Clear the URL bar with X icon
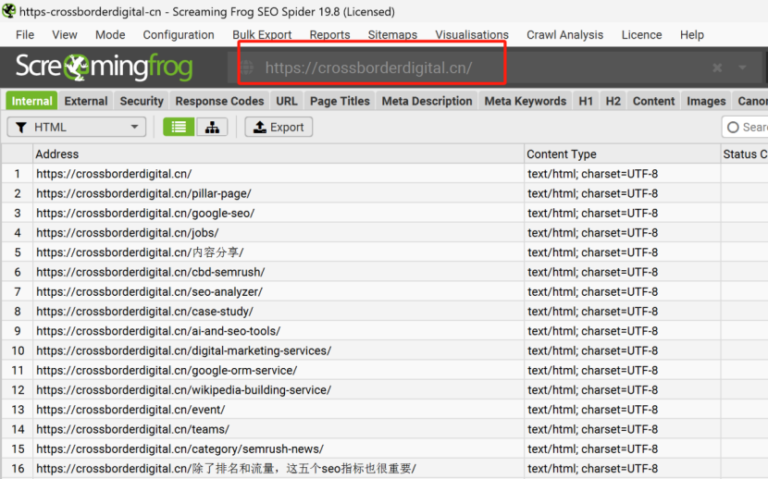This screenshot has width=768, height=479. (717, 68)
